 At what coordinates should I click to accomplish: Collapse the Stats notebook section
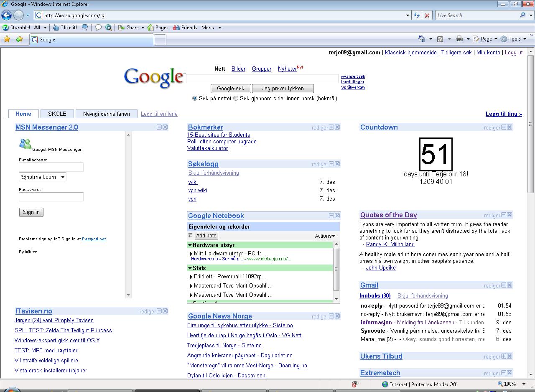[190, 268]
